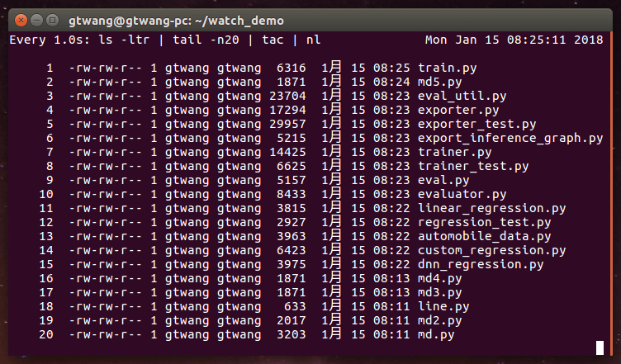Click the evaluator.py filename
621x364 pixels.
coord(462,194)
